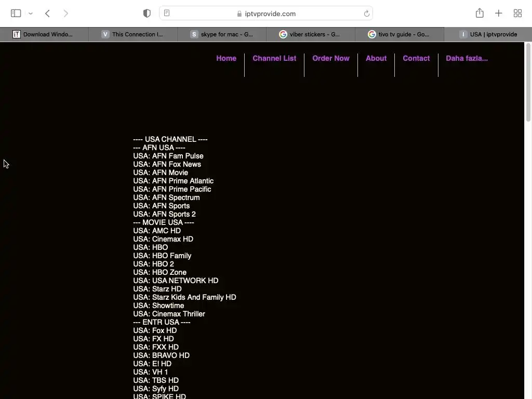Image resolution: width=532 pixels, height=399 pixels.
Task: Select 'USA: Starz Kids And Family HD'
Action: (184, 297)
